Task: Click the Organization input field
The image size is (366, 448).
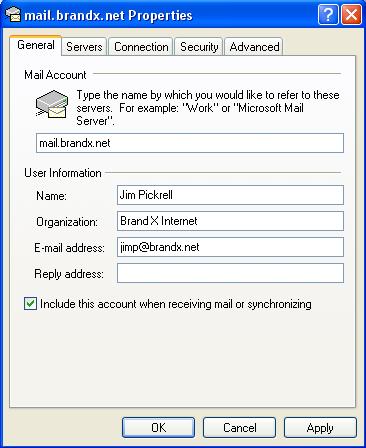Action: point(230,221)
